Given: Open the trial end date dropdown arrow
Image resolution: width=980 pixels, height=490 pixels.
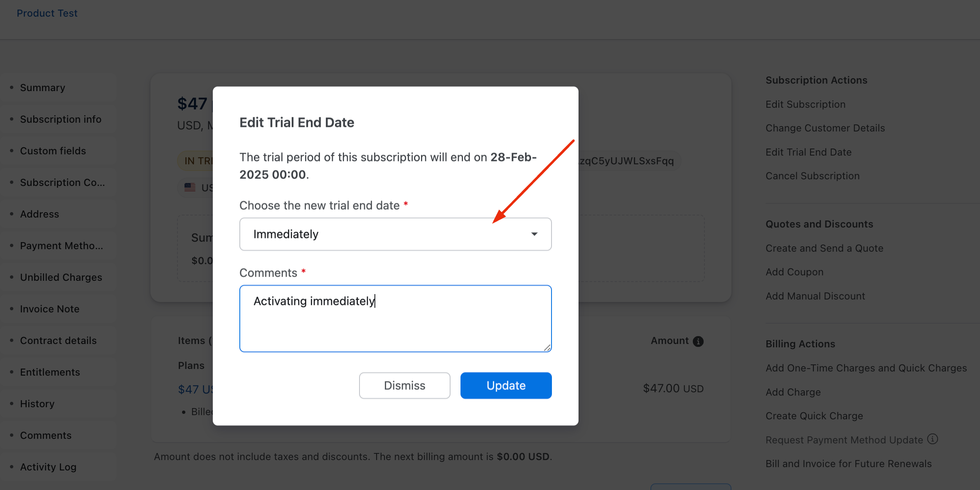Looking at the screenshot, I should click(534, 234).
